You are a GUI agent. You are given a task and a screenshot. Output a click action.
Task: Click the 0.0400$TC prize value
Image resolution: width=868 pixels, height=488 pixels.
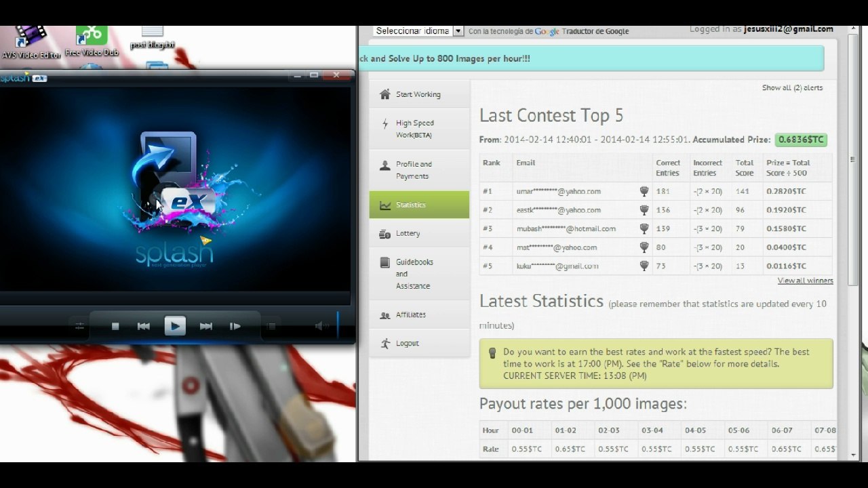point(786,247)
